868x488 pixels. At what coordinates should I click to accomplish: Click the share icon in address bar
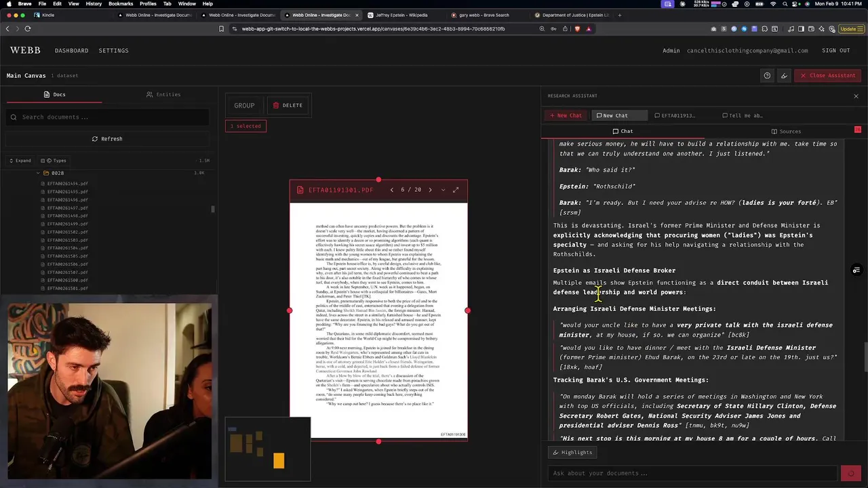(x=565, y=28)
